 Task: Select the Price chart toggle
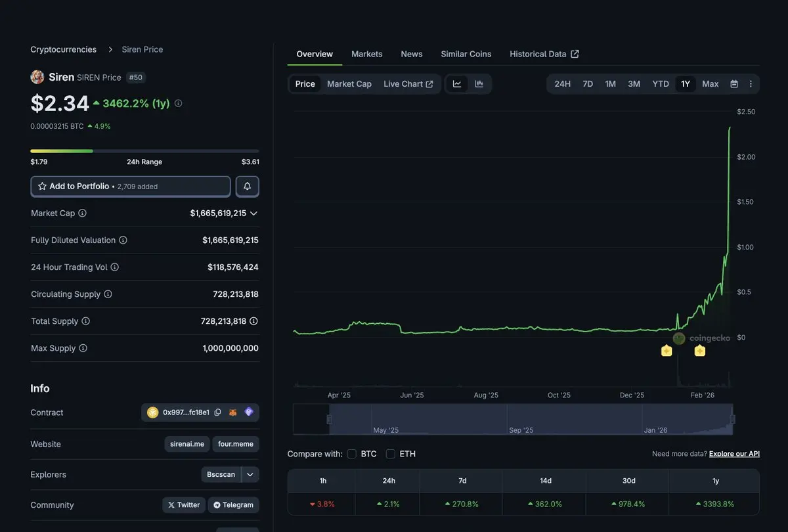[x=305, y=84]
